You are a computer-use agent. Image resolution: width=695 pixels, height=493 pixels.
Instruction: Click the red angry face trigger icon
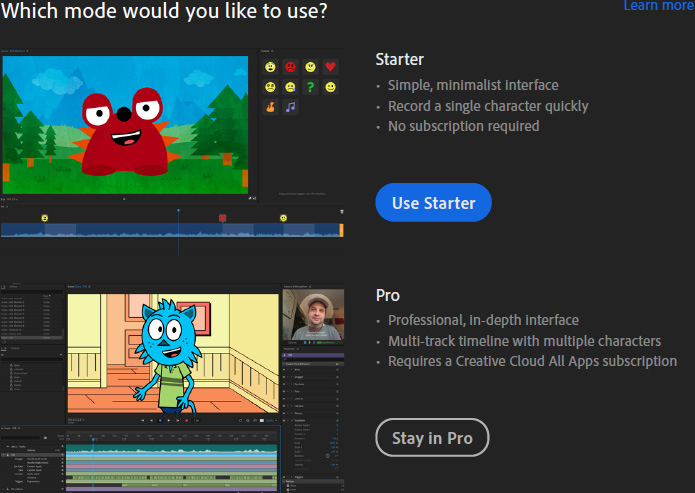point(290,67)
